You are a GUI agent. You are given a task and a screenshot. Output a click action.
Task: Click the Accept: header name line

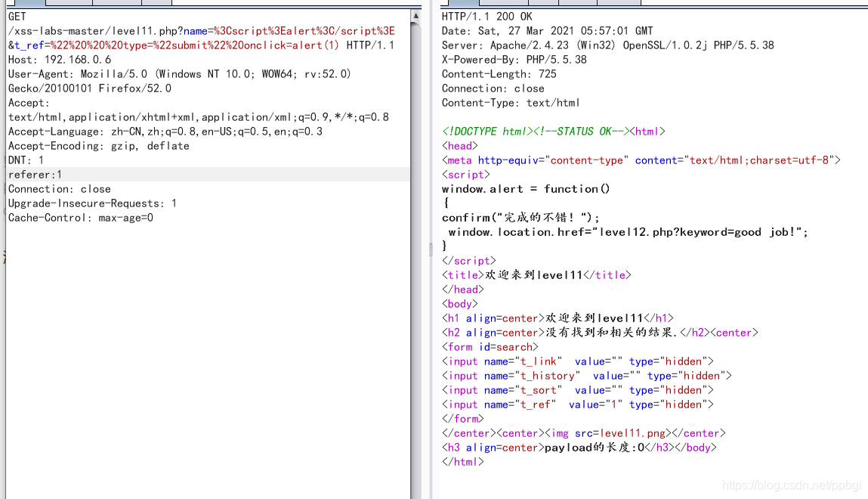pyautogui.click(x=29, y=103)
